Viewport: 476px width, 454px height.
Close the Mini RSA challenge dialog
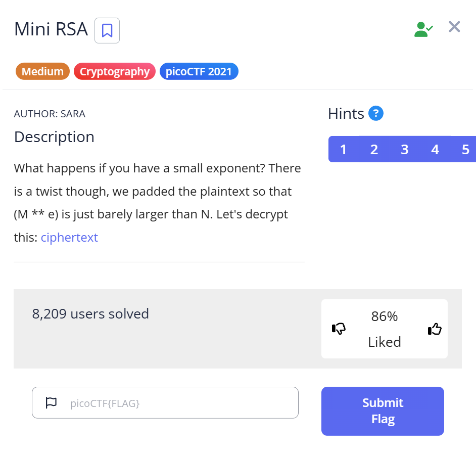click(454, 27)
